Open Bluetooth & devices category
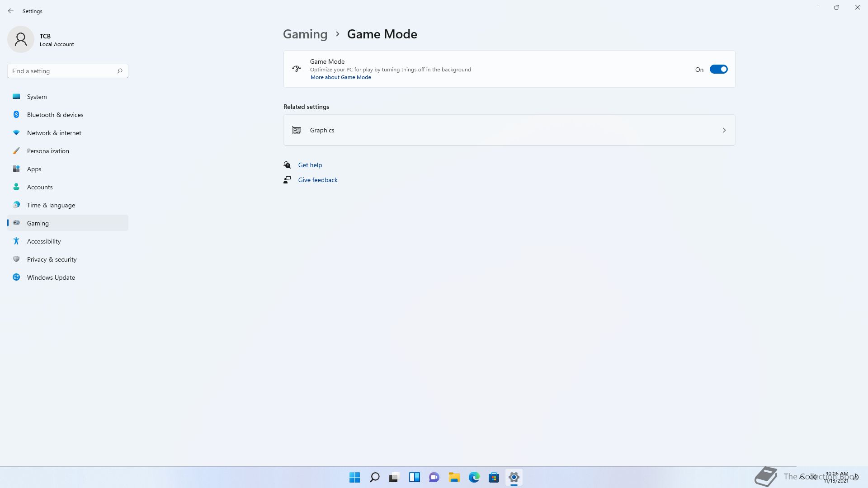Screen dimensions: 868x488 pos(68,115)
